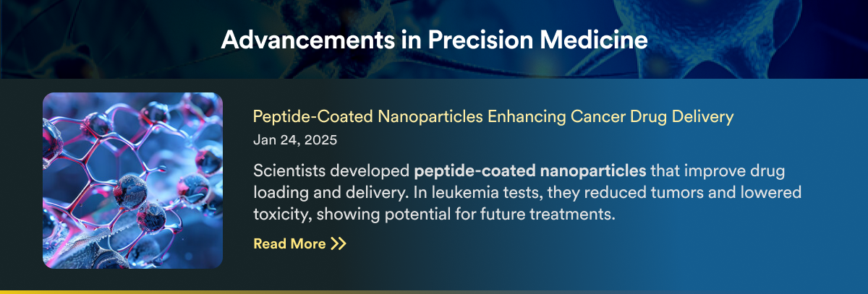Screen dimensions: 868x294
Task: Open the Peptide-Coated Nanoparticles article title
Action: [x=493, y=116]
